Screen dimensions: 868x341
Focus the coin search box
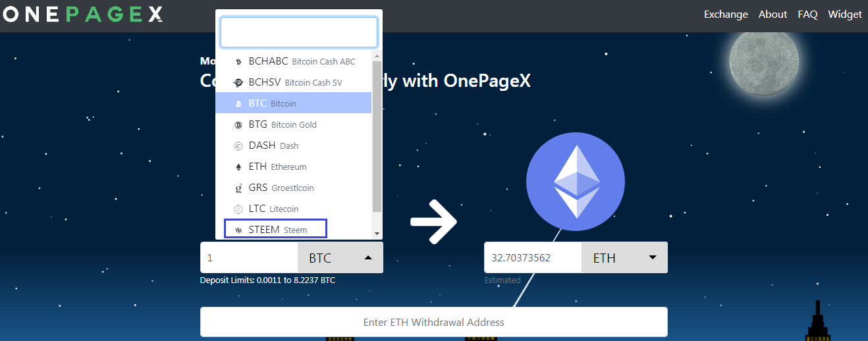click(x=299, y=32)
